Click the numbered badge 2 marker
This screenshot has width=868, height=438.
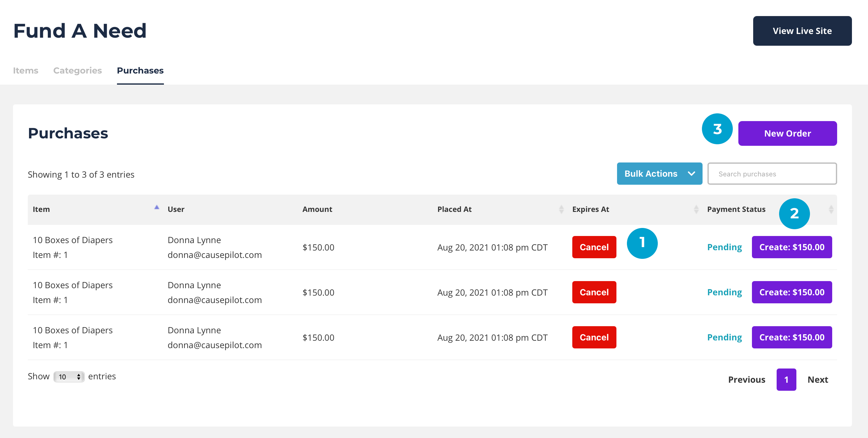tap(794, 213)
